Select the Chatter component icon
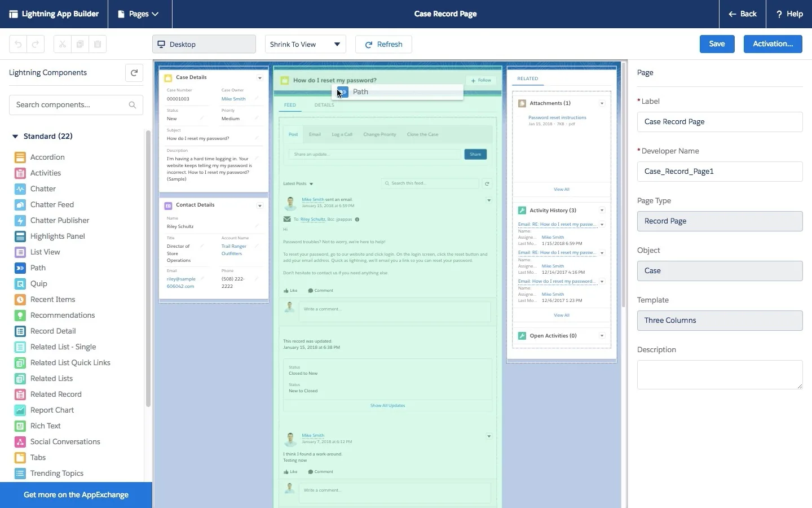 20,189
